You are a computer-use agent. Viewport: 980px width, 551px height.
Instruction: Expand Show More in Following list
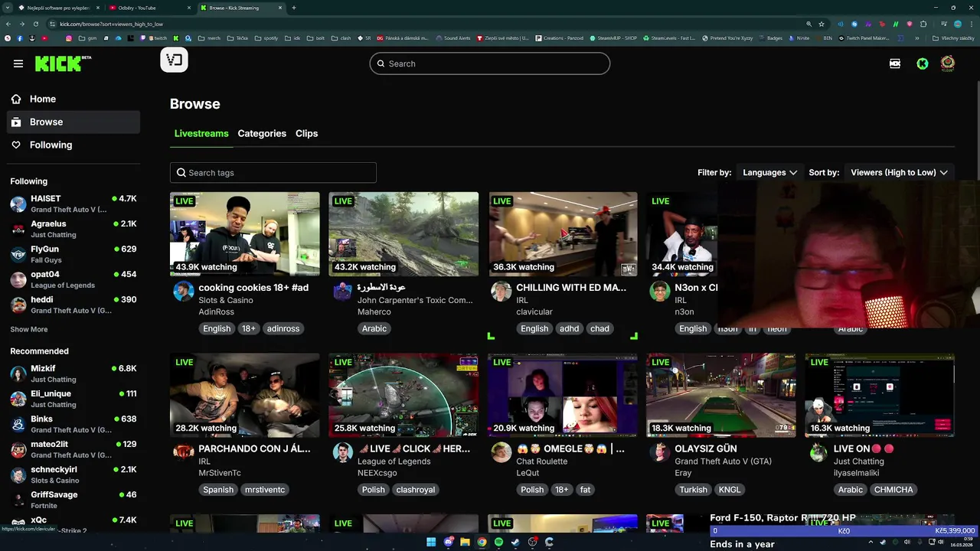29,329
